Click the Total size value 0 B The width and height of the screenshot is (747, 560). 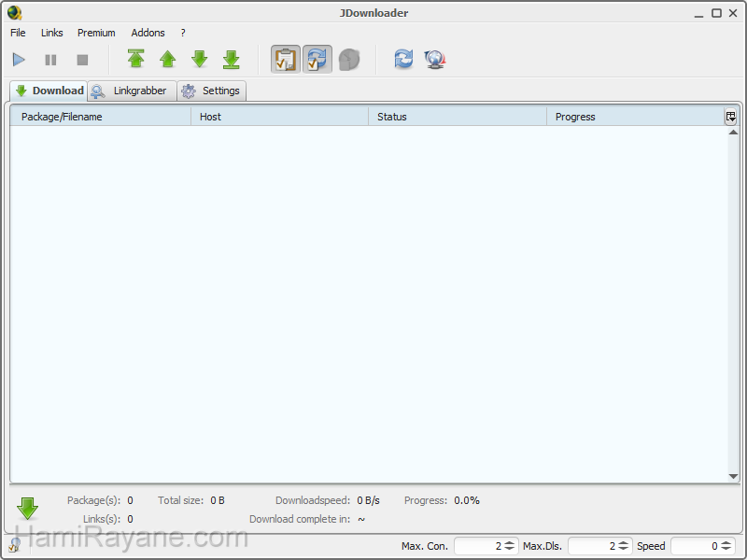(218, 500)
